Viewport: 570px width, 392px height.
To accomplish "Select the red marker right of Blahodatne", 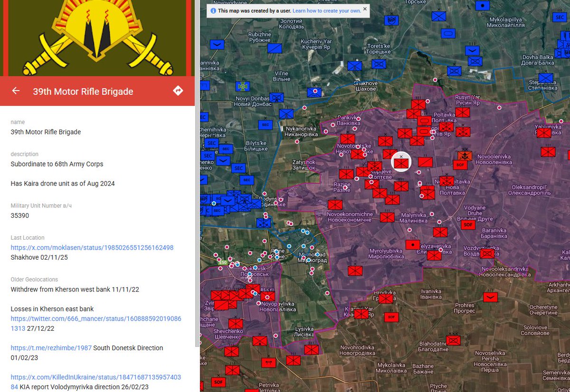I will pyautogui.click(x=454, y=340).
